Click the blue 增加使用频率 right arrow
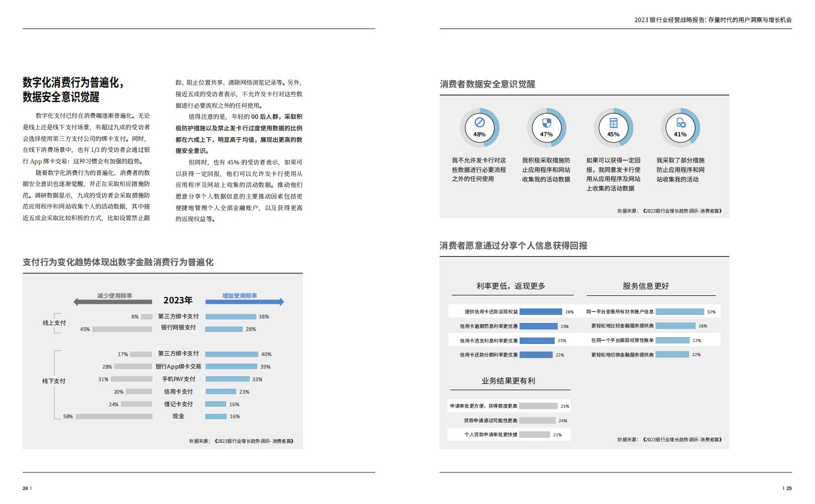The height and width of the screenshot is (504, 815). tap(245, 301)
